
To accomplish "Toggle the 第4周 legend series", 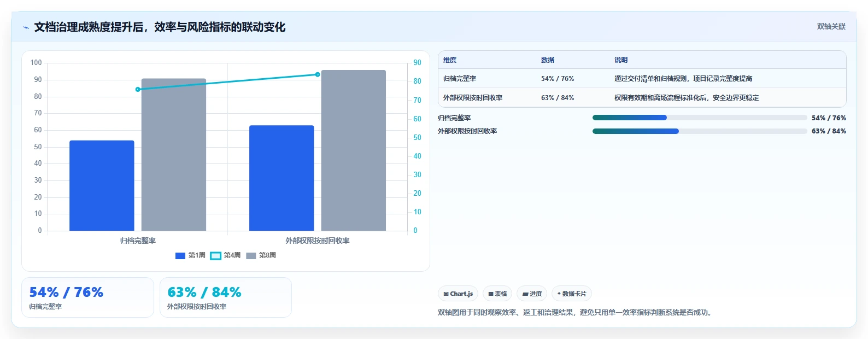I will [225, 255].
